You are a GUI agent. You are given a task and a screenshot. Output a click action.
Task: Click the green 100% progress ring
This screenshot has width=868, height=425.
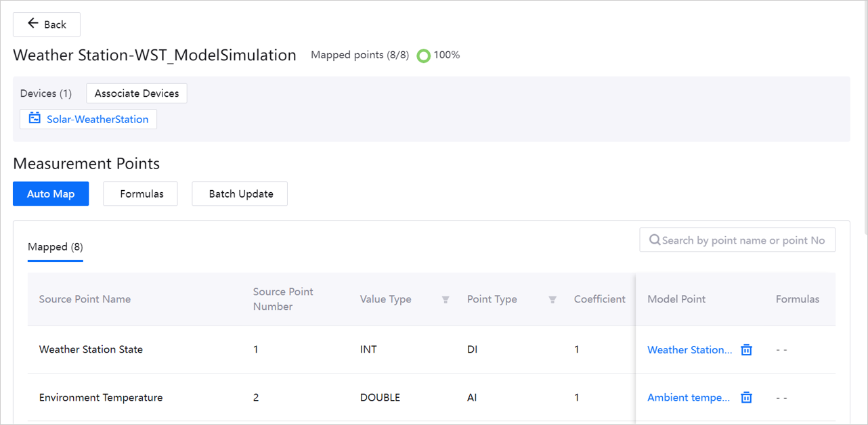click(423, 55)
